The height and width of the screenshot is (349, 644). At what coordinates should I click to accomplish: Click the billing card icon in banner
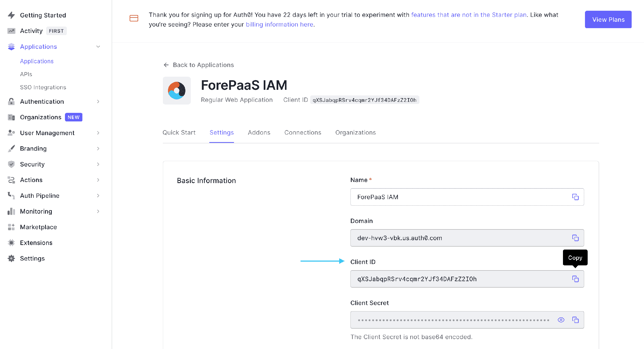tap(134, 18)
